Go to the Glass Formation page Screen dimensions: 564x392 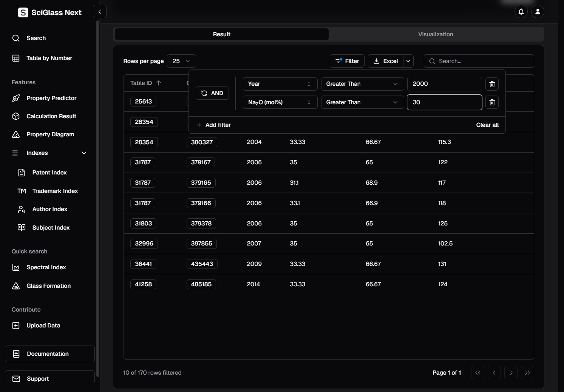[x=48, y=286]
